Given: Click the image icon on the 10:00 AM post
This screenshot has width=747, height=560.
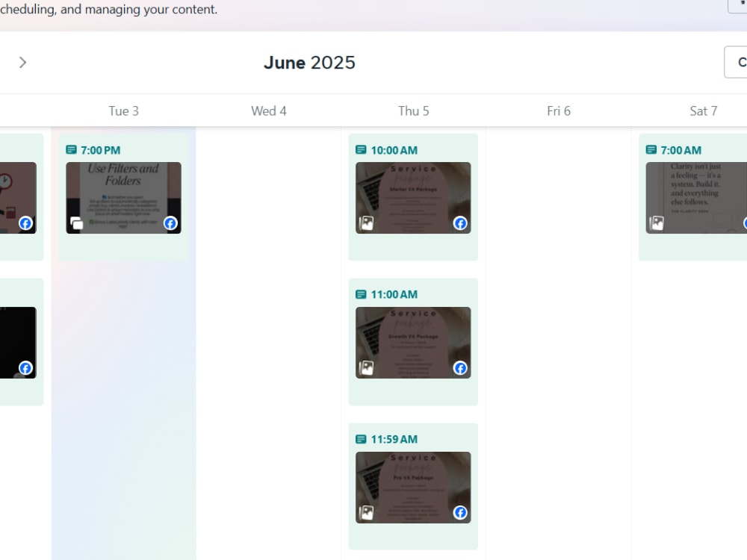Looking at the screenshot, I should click(366, 223).
